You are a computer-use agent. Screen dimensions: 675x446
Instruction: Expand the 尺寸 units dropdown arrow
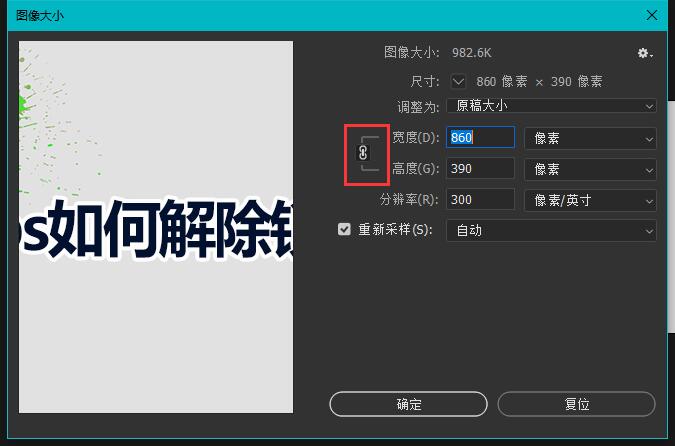pyautogui.click(x=458, y=81)
